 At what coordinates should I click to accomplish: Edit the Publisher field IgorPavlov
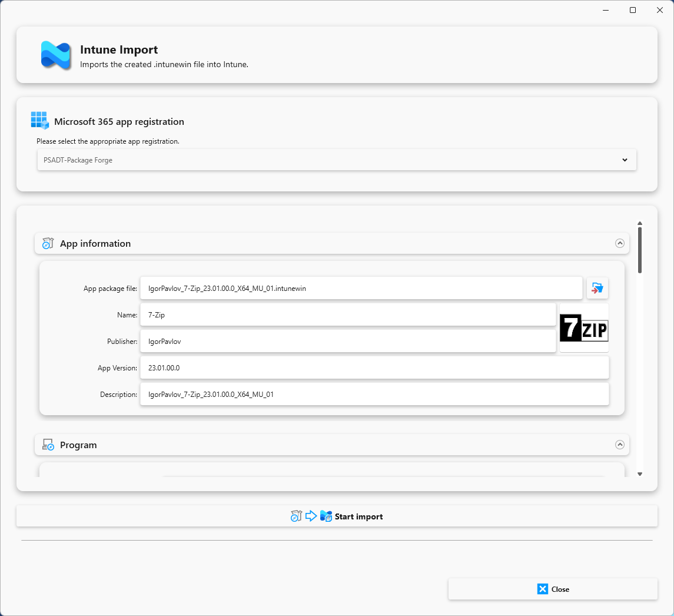[x=348, y=342]
